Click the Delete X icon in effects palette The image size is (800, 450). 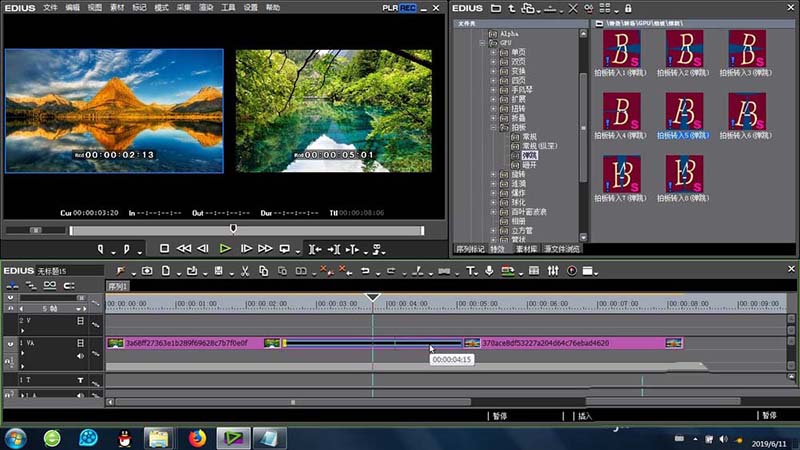[x=573, y=8]
